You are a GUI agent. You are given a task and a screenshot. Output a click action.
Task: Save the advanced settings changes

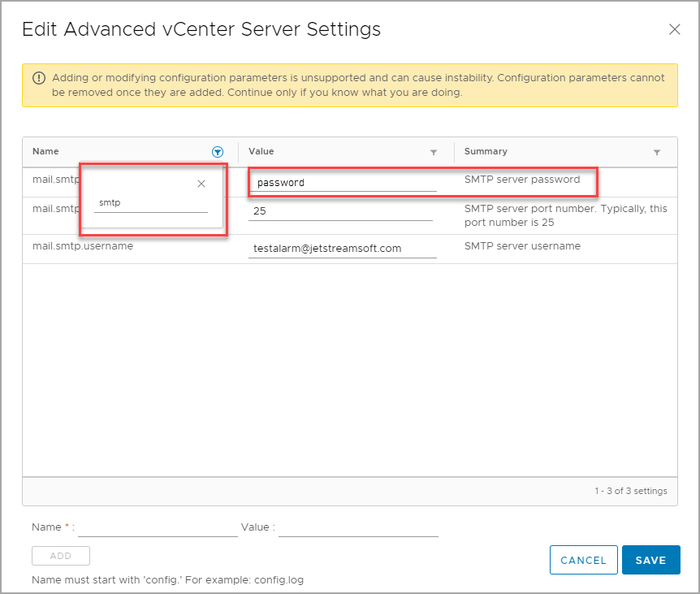tap(650, 560)
